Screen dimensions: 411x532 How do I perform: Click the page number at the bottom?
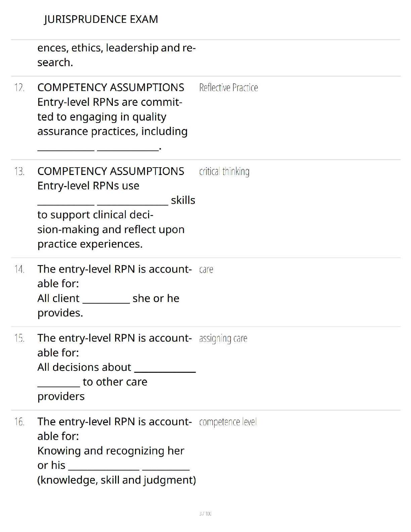point(205,514)
